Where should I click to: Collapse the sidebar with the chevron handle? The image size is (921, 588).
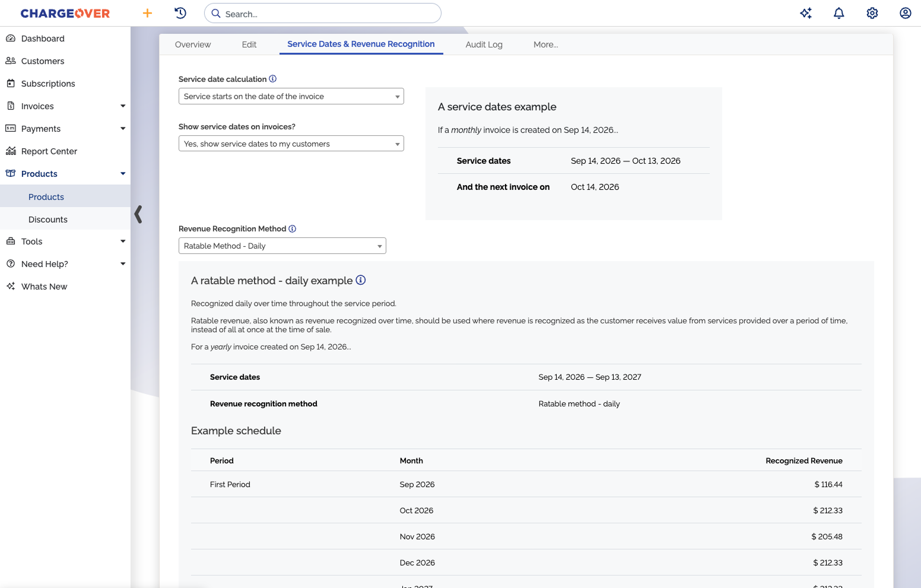(x=138, y=214)
